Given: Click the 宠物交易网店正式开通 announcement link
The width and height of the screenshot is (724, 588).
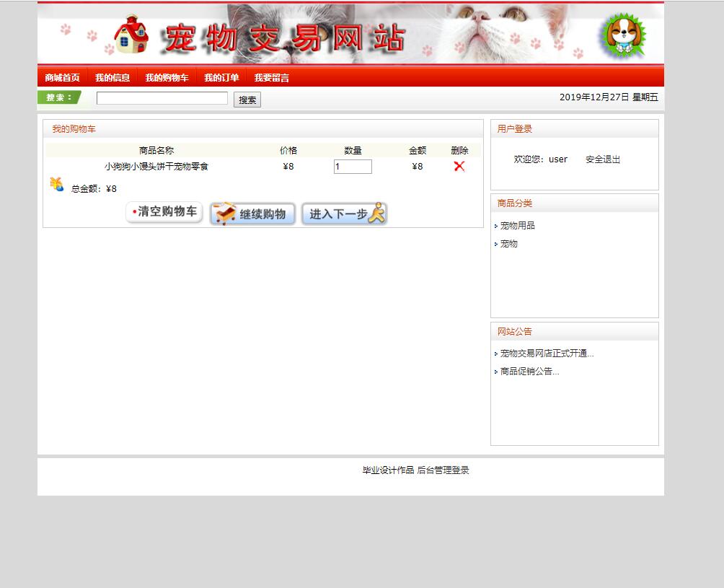Looking at the screenshot, I should (545, 353).
